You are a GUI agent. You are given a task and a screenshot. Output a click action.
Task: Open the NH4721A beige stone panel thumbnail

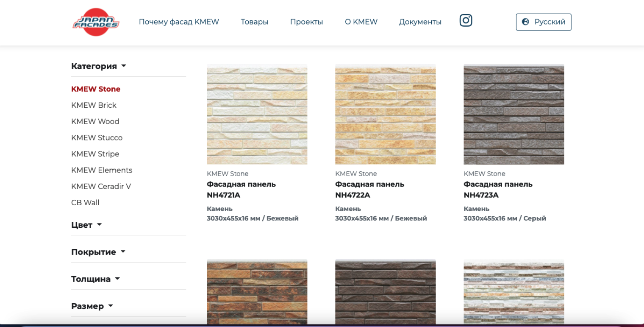(x=257, y=115)
